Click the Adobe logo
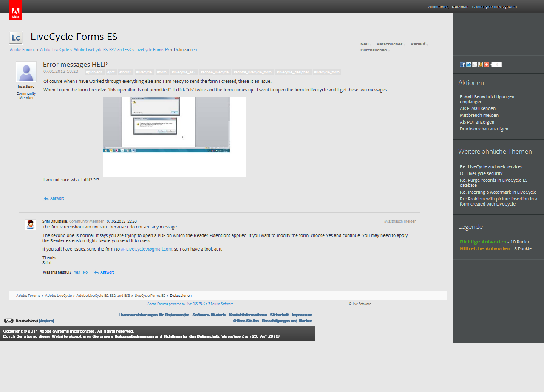544x392 pixels. tap(15, 10)
